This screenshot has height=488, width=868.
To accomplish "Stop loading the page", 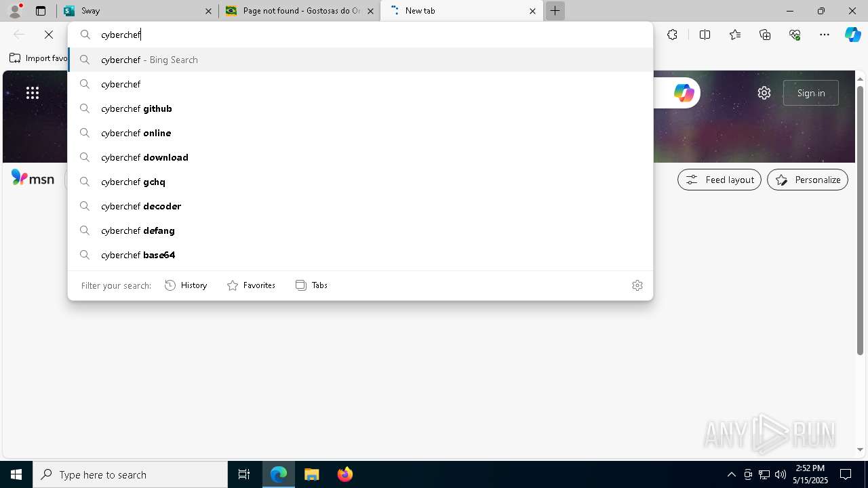I will click(x=49, y=35).
